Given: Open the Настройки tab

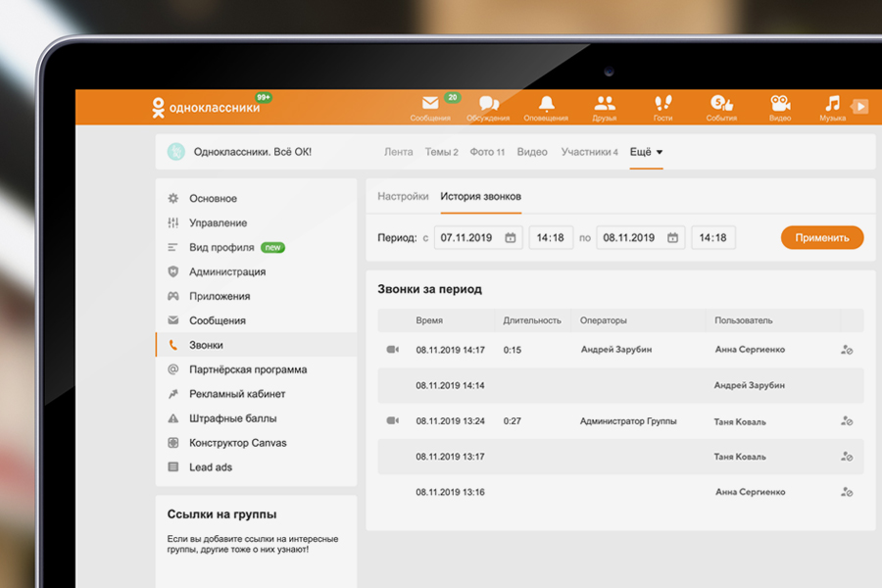Looking at the screenshot, I should click(403, 196).
